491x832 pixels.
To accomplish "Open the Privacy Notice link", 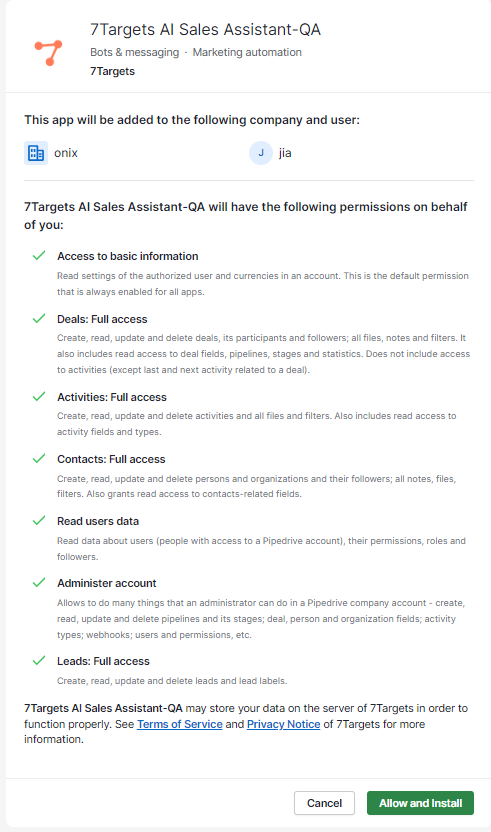I will [x=283, y=724].
